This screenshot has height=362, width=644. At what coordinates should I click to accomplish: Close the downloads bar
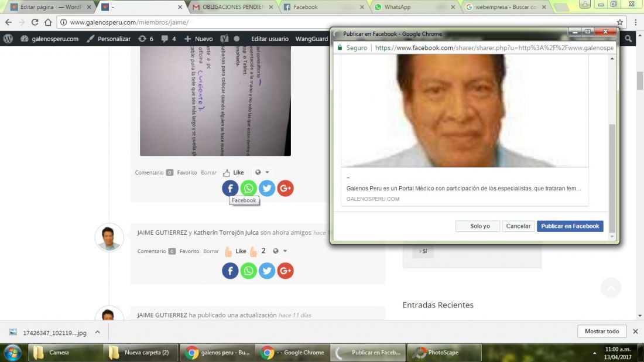click(635, 331)
